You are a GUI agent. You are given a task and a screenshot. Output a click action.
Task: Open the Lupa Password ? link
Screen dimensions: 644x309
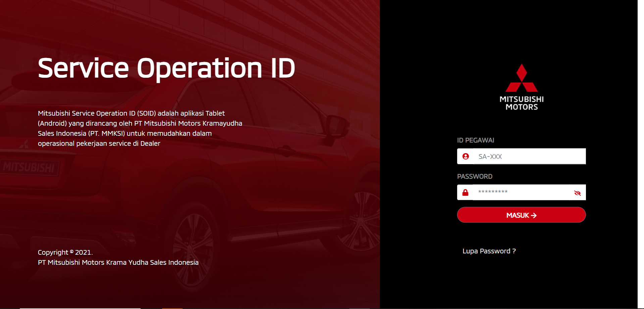[x=489, y=251]
